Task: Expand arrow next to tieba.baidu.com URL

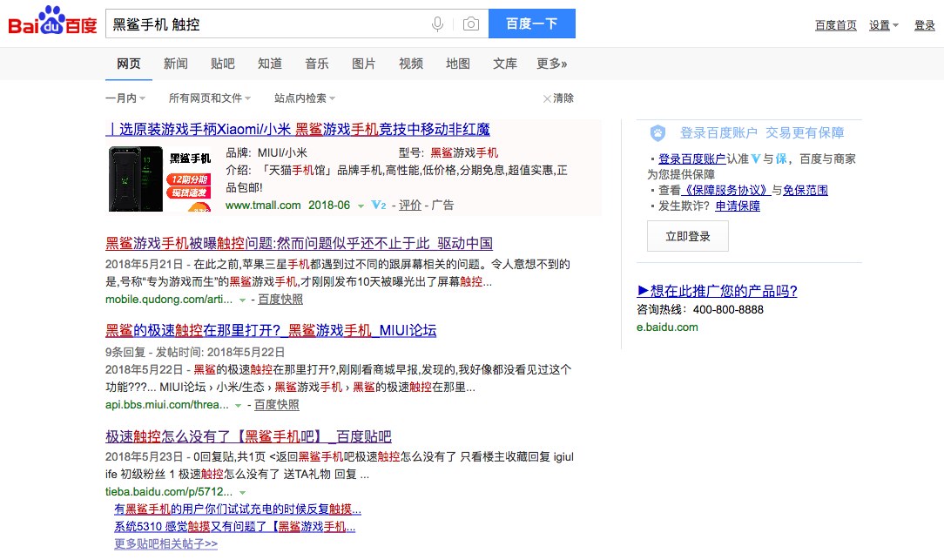Action: point(242,493)
